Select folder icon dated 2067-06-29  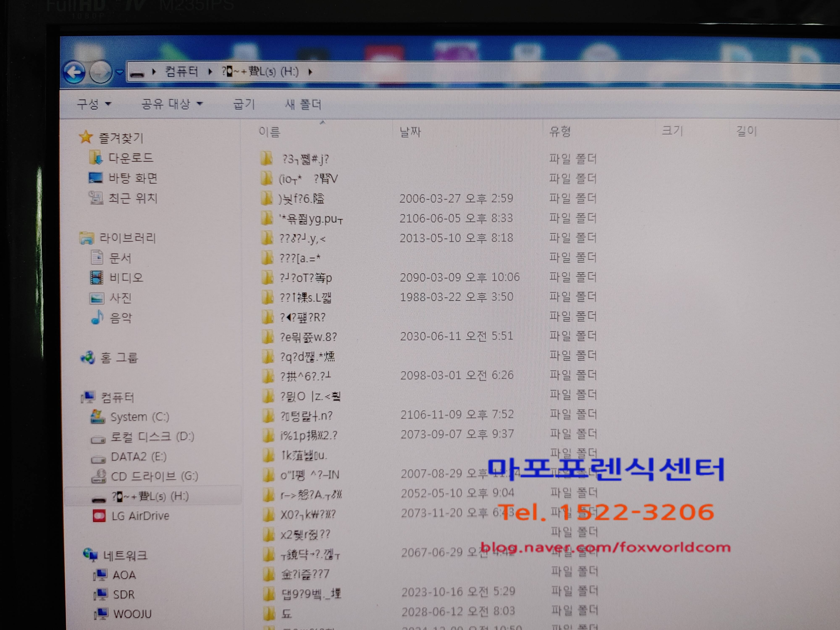tap(268, 554)
